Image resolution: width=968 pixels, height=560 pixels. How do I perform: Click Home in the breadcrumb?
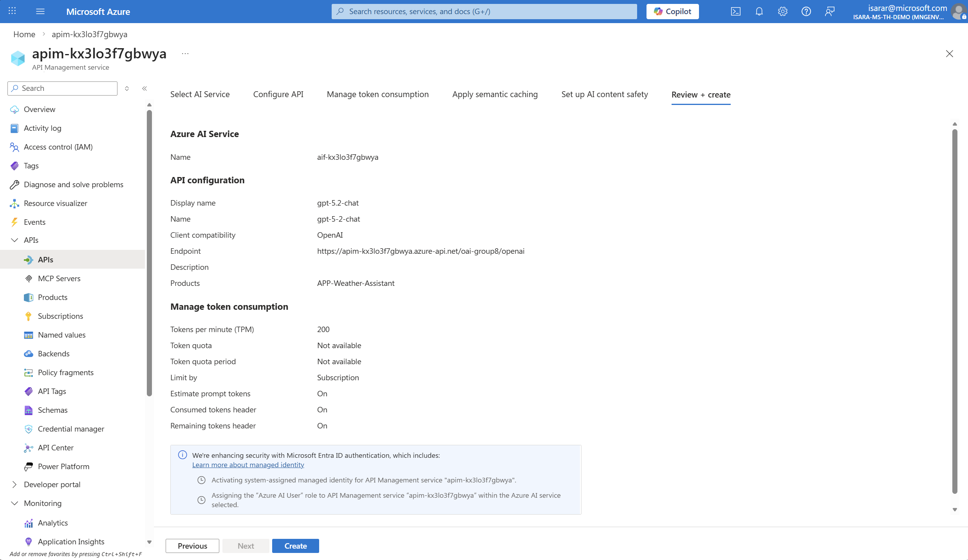[24, 34]
